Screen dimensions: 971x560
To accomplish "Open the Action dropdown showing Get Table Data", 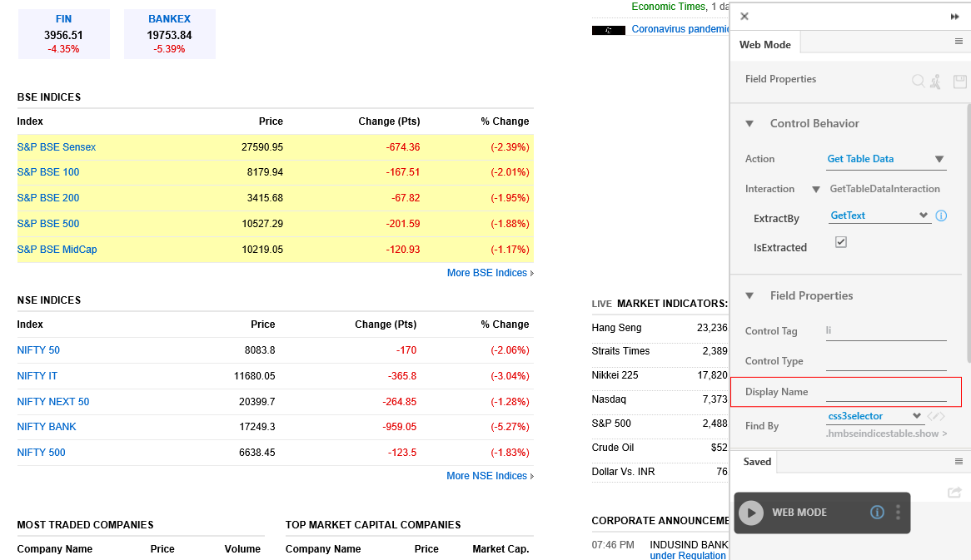I will pyautogui.click(x=885, y=159).
